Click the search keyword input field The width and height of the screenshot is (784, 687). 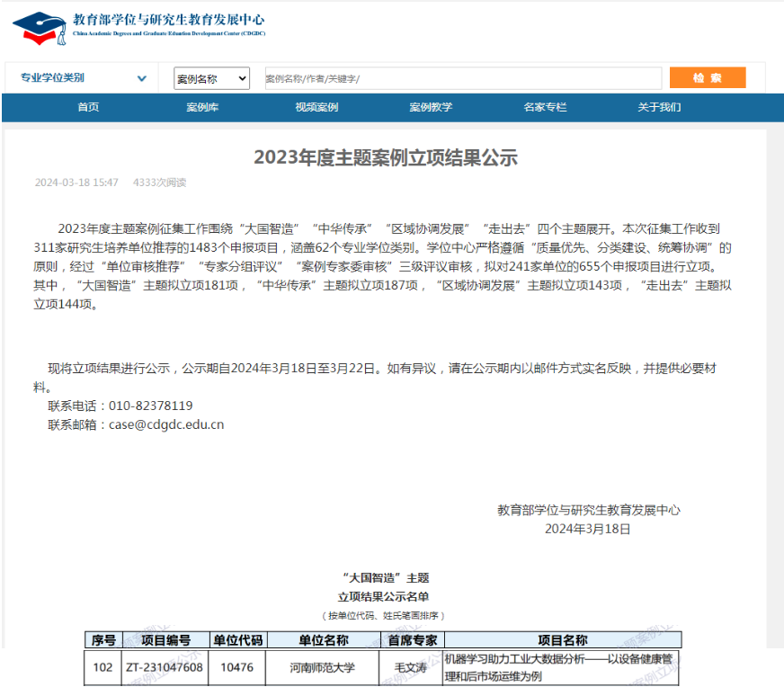[463, 78]
